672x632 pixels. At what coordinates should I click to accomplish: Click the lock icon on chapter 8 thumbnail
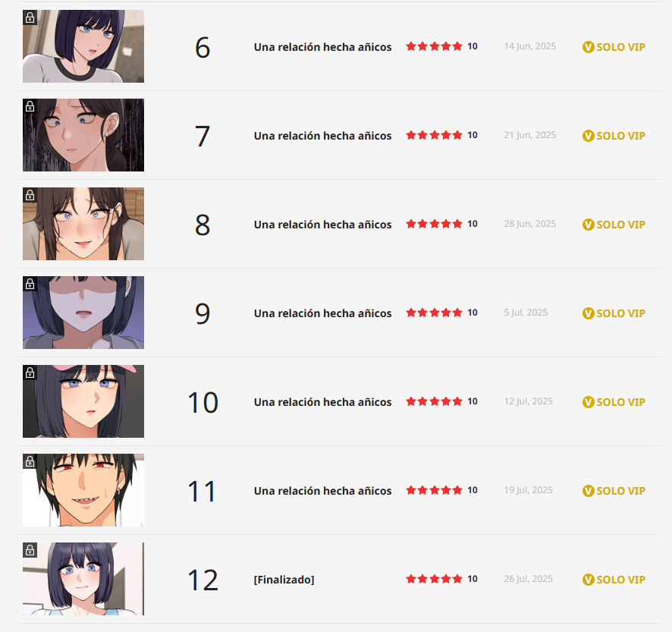(x=30, y=195)
